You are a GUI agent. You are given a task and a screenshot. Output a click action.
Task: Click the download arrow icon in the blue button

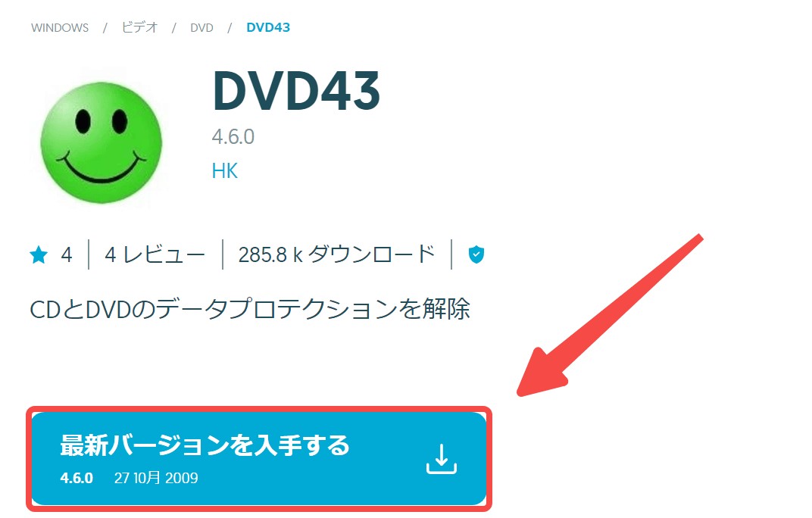pyautogui.click(x=441, y=459)
